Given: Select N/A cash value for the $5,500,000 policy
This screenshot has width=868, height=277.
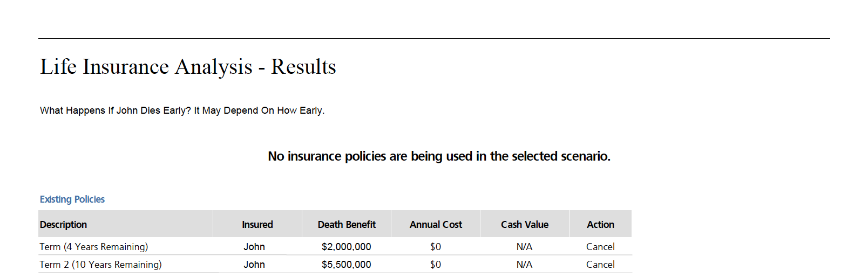Looking at the screenshot, I should coord(524,265).
